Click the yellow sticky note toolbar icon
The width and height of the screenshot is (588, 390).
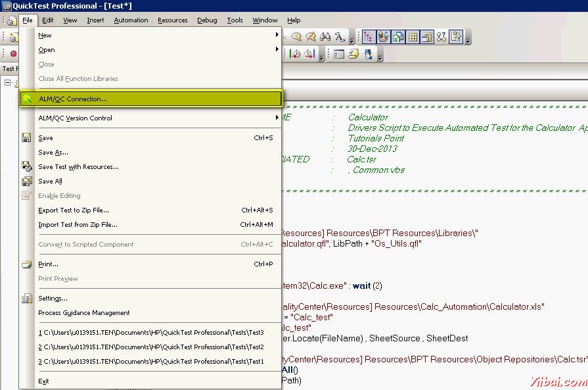point(353,54)
